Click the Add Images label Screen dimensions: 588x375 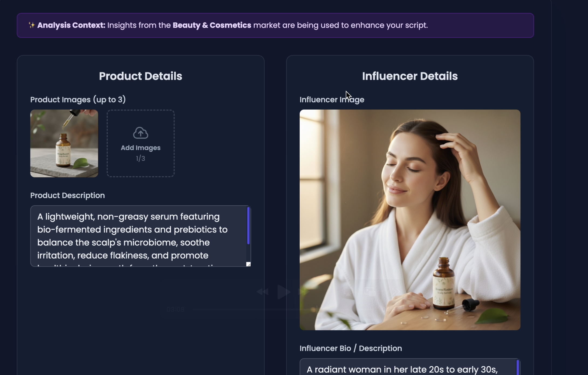click(x=141, y=148)
